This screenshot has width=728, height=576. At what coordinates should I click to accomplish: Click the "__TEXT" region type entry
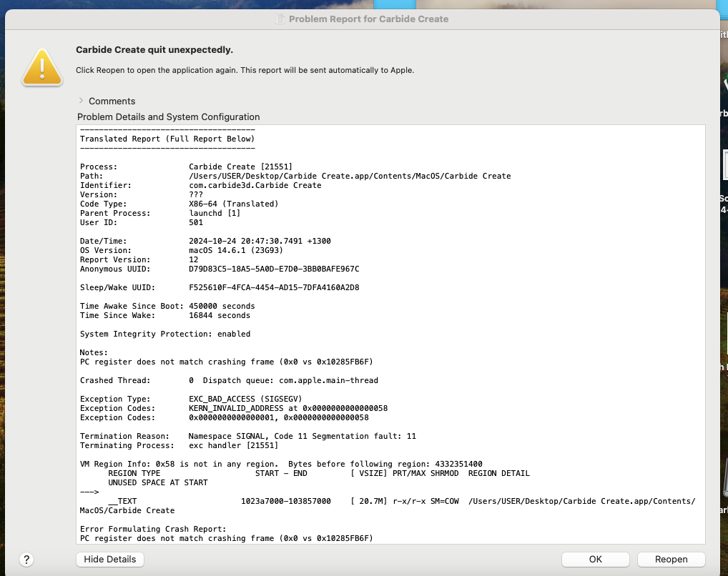(x=122, y=501)
